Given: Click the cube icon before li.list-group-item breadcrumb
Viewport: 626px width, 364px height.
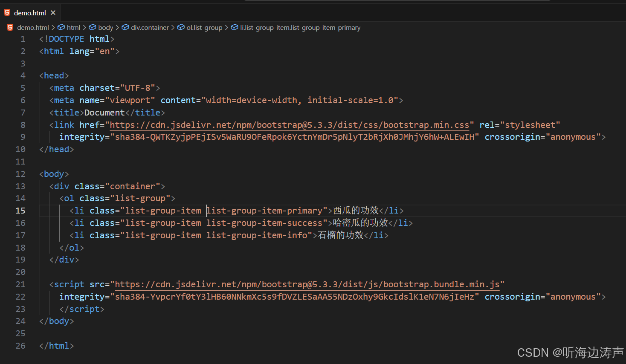Looking at the screenshot, I should point(235,28).
